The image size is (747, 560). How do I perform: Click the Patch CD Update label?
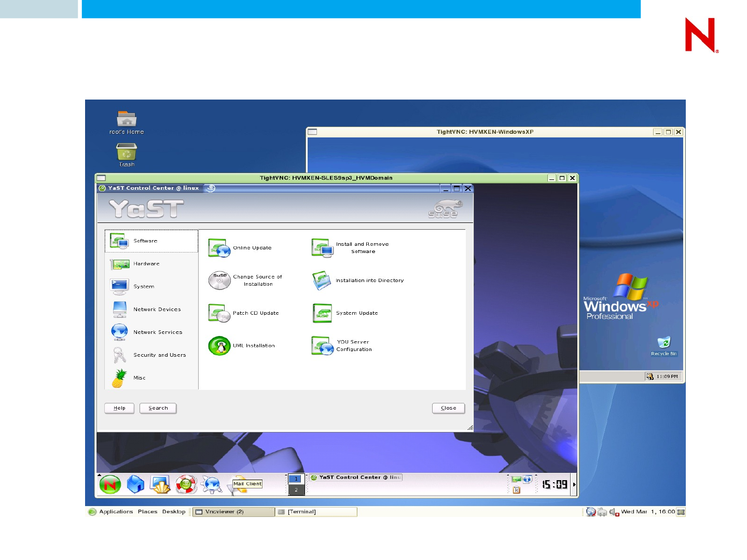click(x=256, y=313)
